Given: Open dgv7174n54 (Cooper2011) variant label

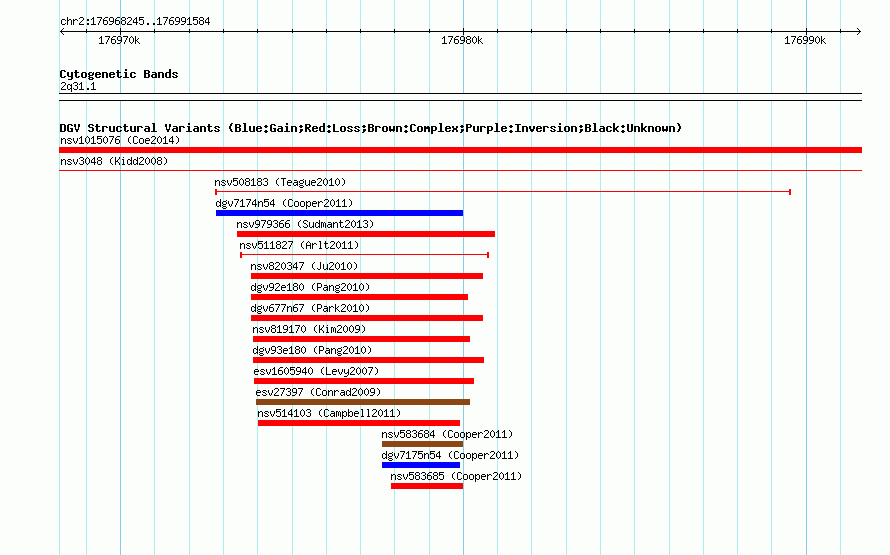Looking at the screenshot, I should click(284, 203).
